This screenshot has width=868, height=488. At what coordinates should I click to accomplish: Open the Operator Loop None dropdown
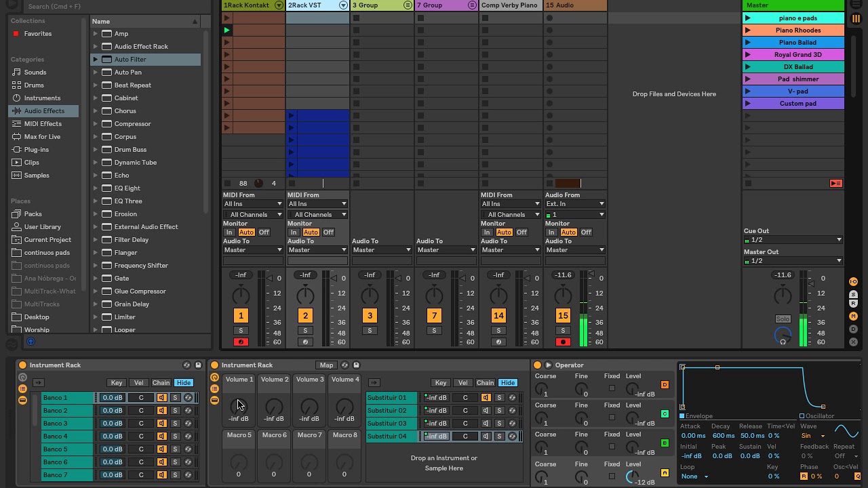(695, 476)
